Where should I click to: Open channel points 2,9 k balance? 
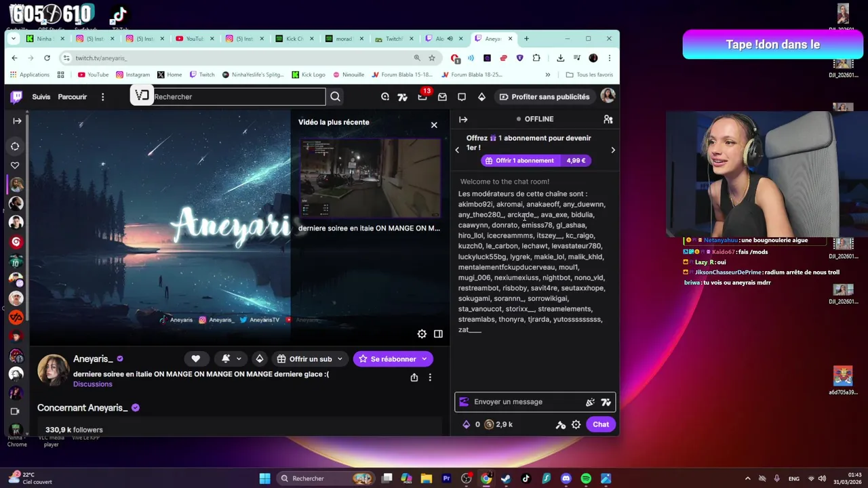499,424
